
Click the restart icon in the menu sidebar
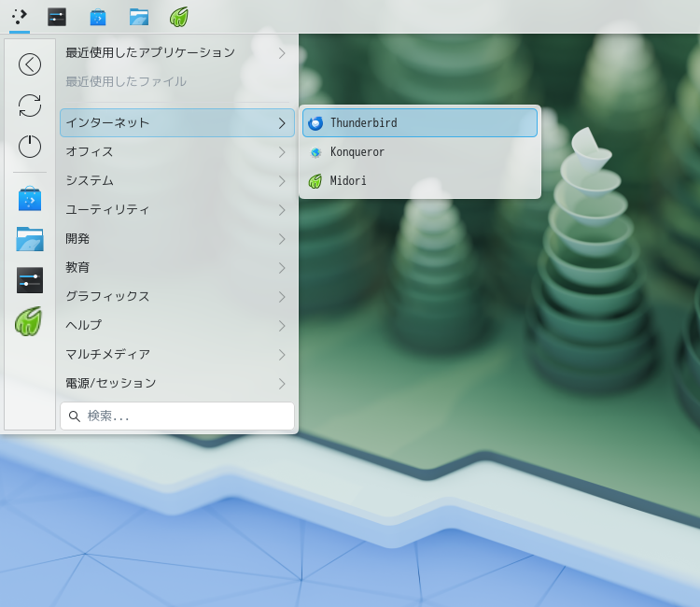30,106
